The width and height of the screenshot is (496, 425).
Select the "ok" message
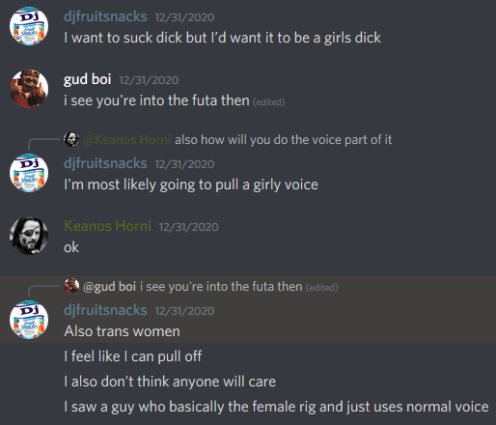point(71,247)
